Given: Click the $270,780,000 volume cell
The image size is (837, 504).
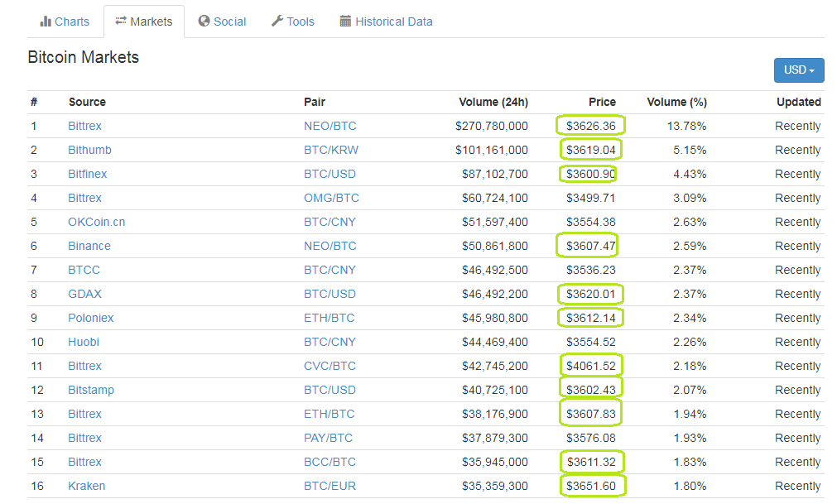Looking at the screenshot, I should click(491, 126).
